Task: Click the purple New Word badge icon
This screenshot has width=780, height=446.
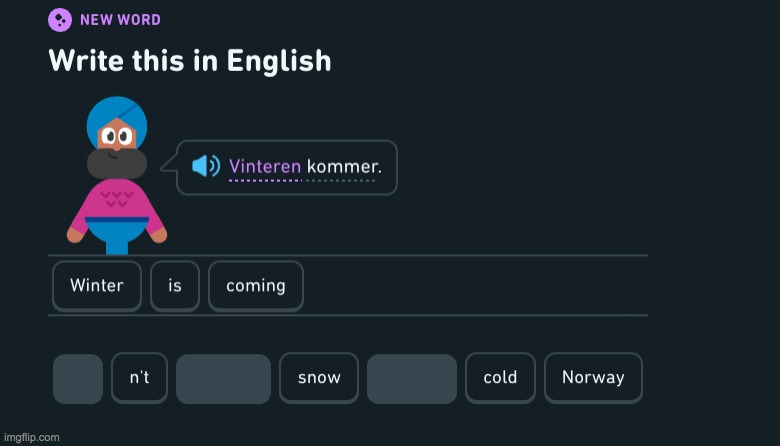Action: 60,20
